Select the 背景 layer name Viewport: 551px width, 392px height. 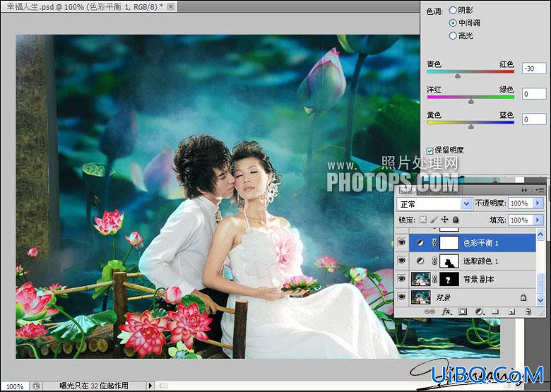(x=444, y=298)
